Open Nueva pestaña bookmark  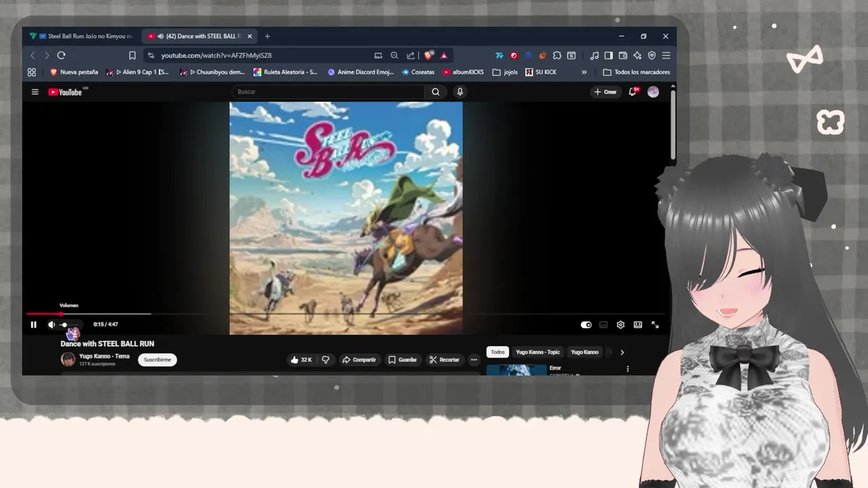point(74,73)
